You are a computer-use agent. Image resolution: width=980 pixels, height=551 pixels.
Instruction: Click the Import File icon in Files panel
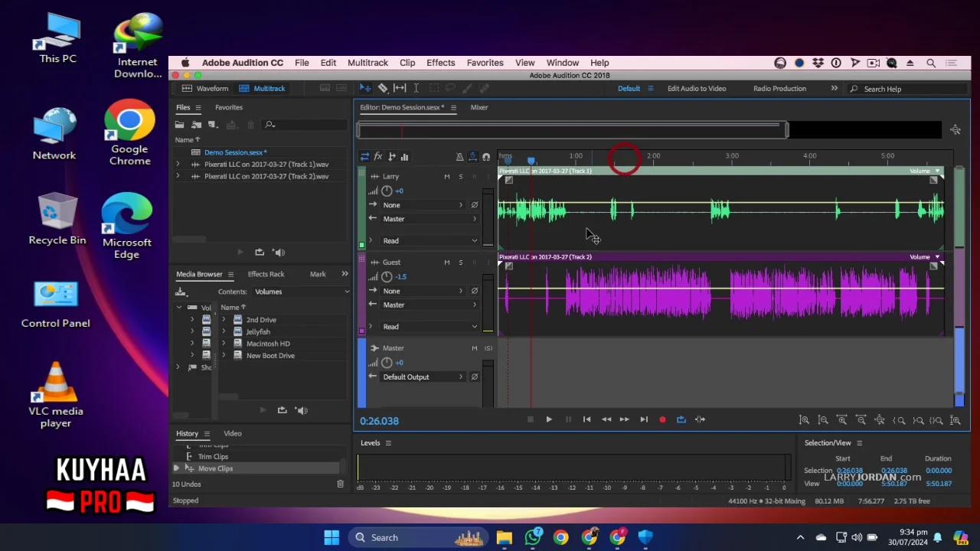point(197,125)
